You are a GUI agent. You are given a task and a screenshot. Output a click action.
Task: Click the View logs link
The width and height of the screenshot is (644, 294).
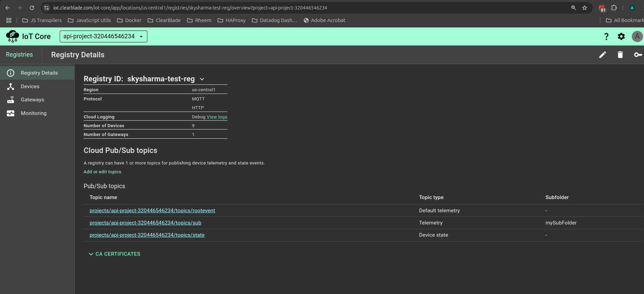217,117
